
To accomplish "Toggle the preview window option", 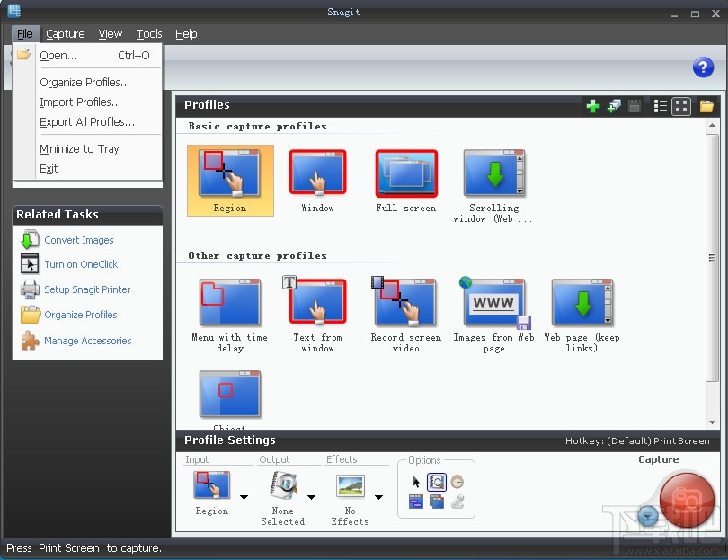I will point(436,481).
